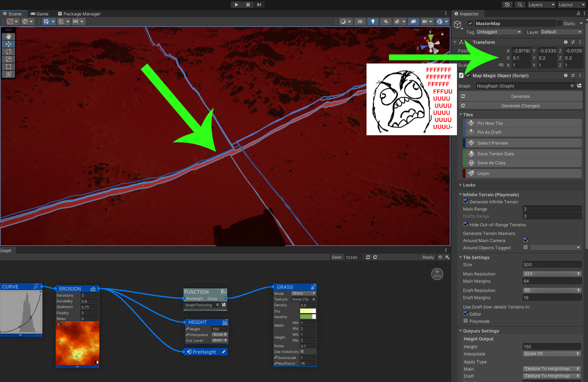Screen dimensions: 588x382
Task: Toggle 2D view mode in Scene view
Action: point(360,22)
